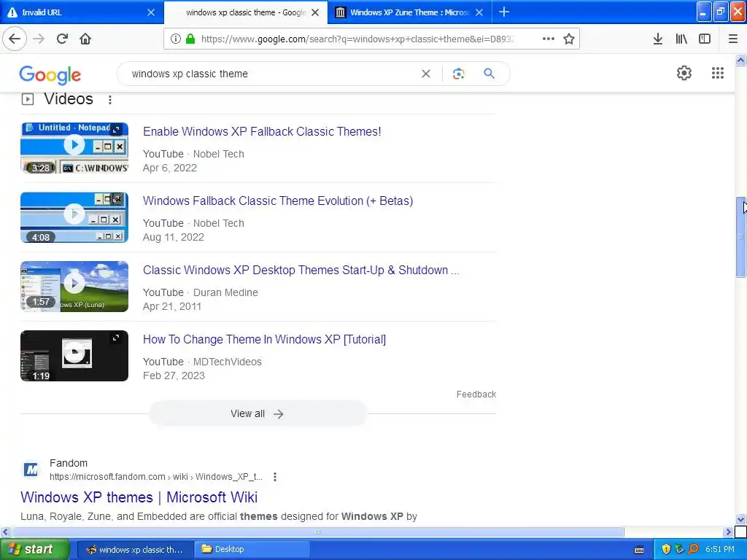Open the Google apps grid
Screen dimensions: 747x560
click(x=718, y=73)
